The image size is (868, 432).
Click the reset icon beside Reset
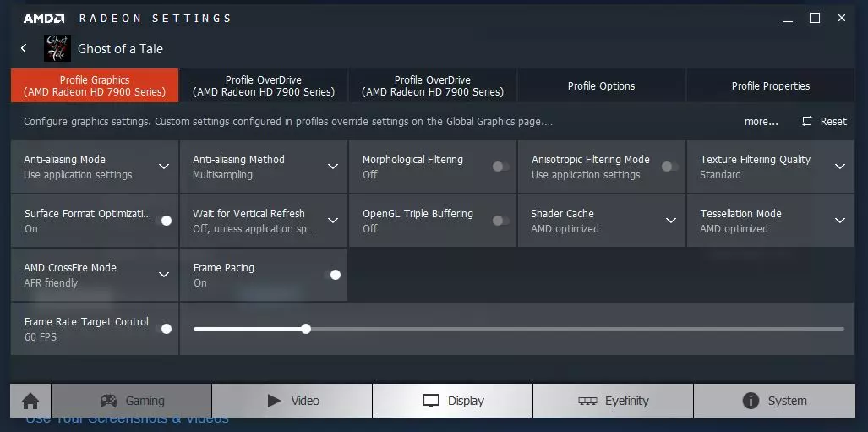(x=807, y=121)
